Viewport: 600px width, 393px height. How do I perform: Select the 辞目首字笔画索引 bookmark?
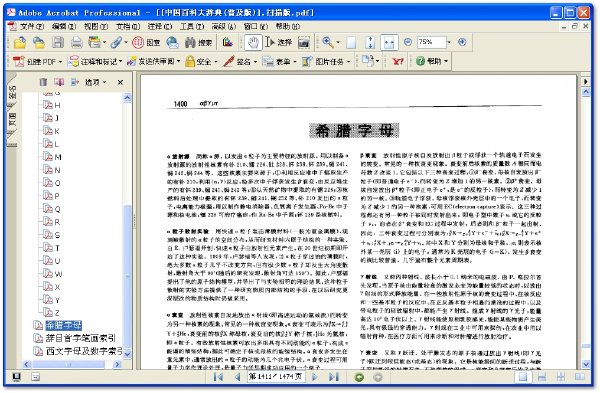[80, 338]
